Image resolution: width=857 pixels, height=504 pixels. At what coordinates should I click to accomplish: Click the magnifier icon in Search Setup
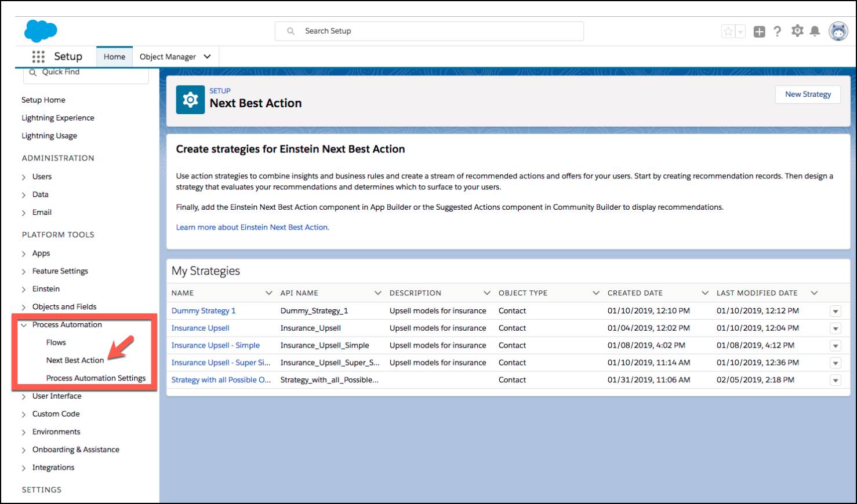(x=290, y=31)
